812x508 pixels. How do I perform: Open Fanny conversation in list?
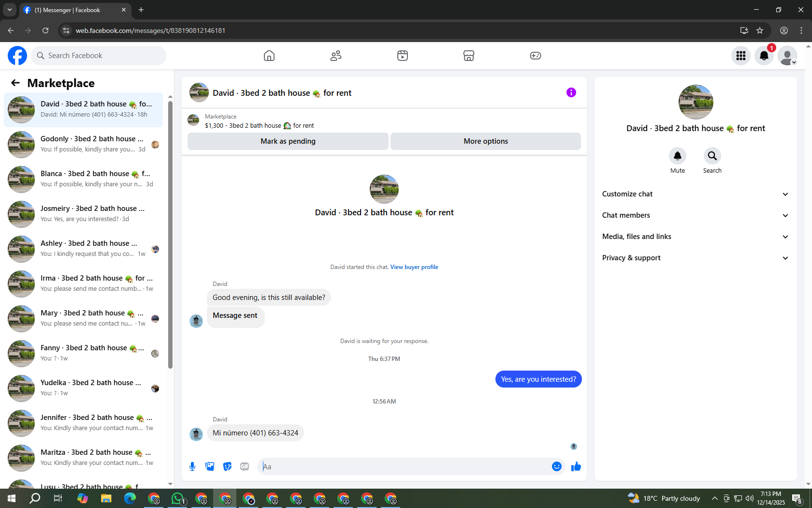coord(83,354)
